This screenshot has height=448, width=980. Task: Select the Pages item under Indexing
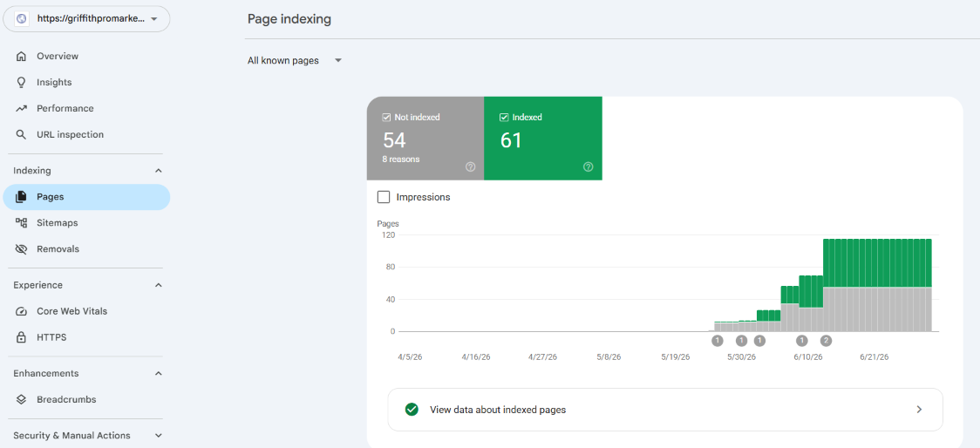click(x=86, y=197)
